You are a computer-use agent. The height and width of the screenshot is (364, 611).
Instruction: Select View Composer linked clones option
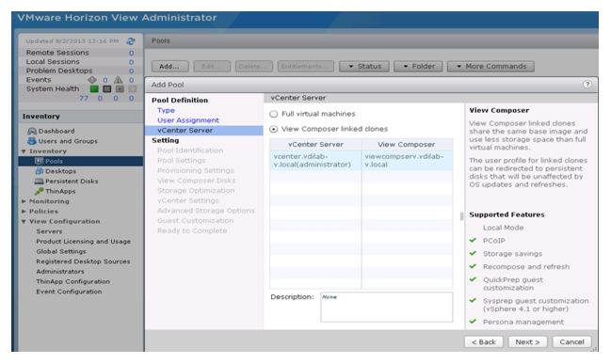tap(274, 129)
